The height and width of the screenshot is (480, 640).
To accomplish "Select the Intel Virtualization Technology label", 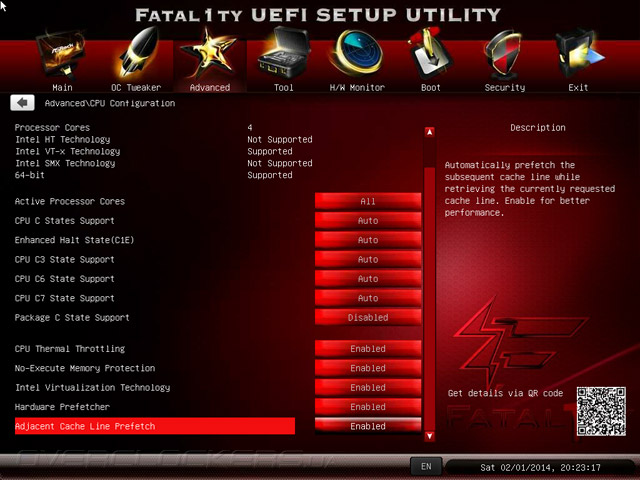I will pyautogui.click(x=92, y=387).
